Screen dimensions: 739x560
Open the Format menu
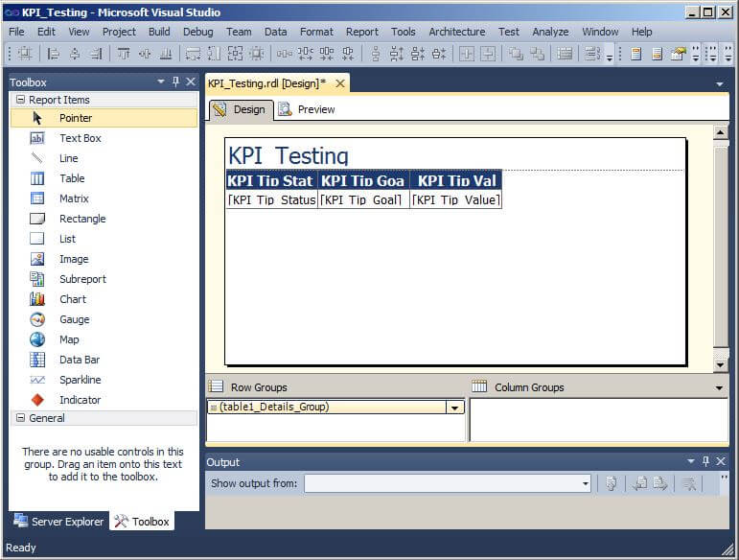[316, 32]
